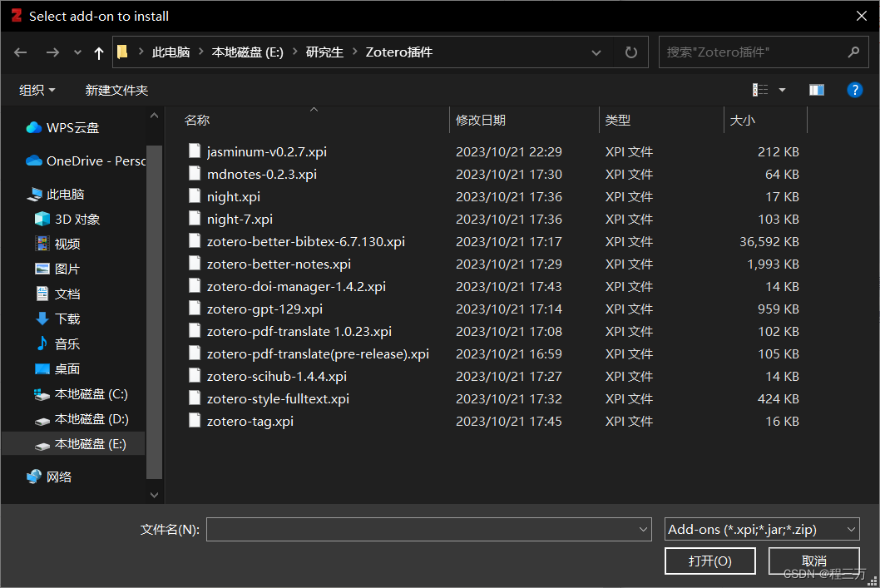Select zotero-style-fulltext.xpi file
Screen dimensions: 880x588
tap(278, 398)
